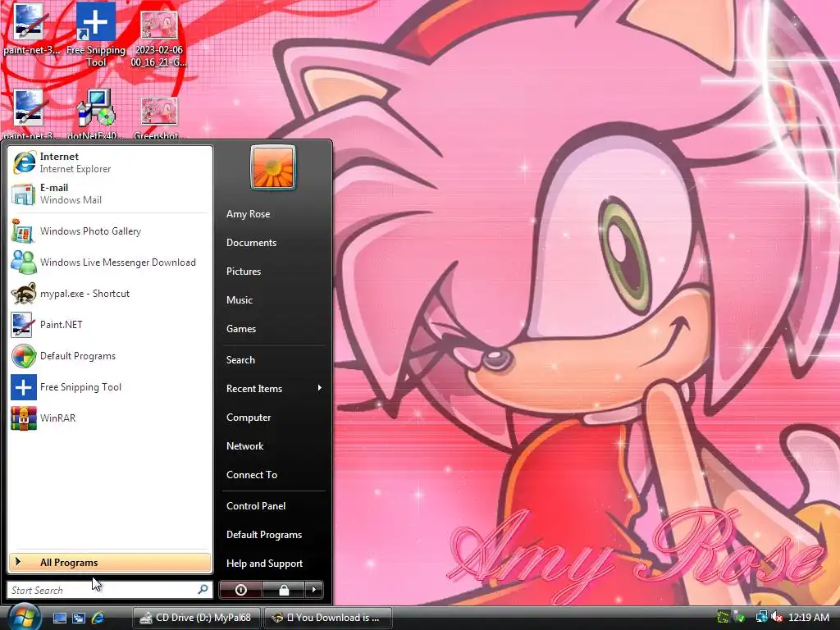Click Switch between windows quick launch icon
Screen dimensions: 840x630
(79, 618)
